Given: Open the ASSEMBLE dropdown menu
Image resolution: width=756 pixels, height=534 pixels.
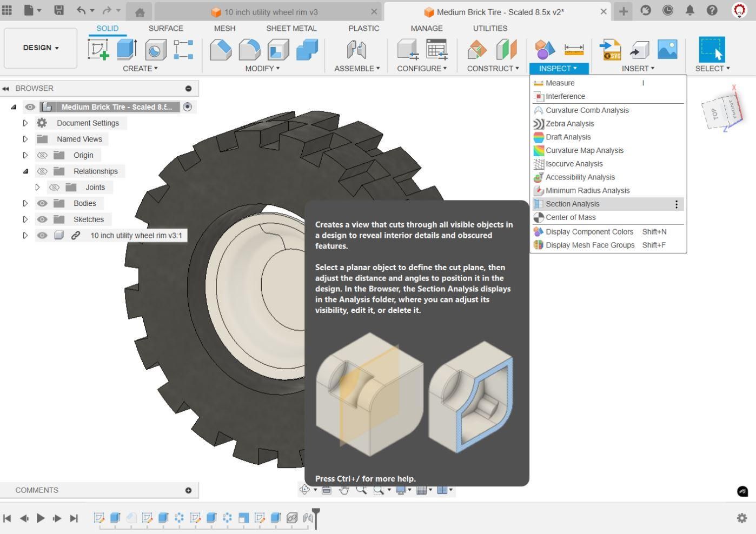Looking at the screenshot, I should click(357, 69).
